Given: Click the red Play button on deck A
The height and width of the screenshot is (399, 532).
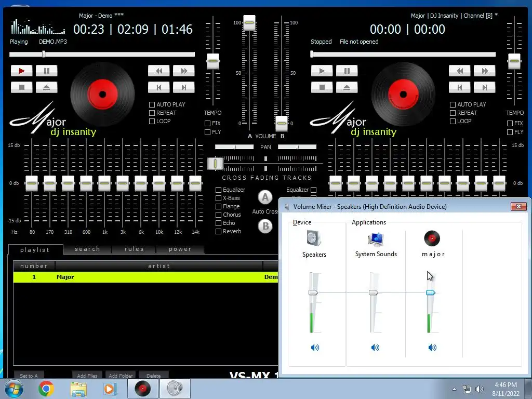Looking at the screenshot, I should [x=22, y=71].
